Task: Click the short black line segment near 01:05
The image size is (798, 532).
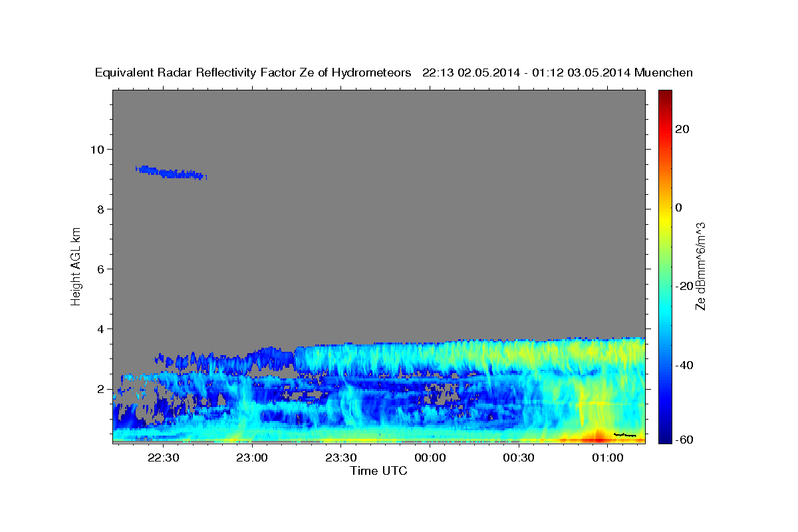Action: click(x=624, y=435)
